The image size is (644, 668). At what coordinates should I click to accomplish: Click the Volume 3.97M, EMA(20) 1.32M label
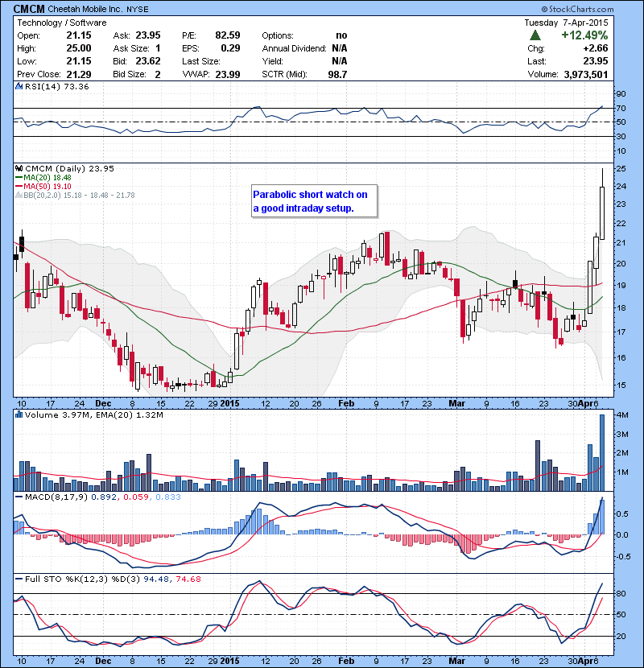[93, 415]
